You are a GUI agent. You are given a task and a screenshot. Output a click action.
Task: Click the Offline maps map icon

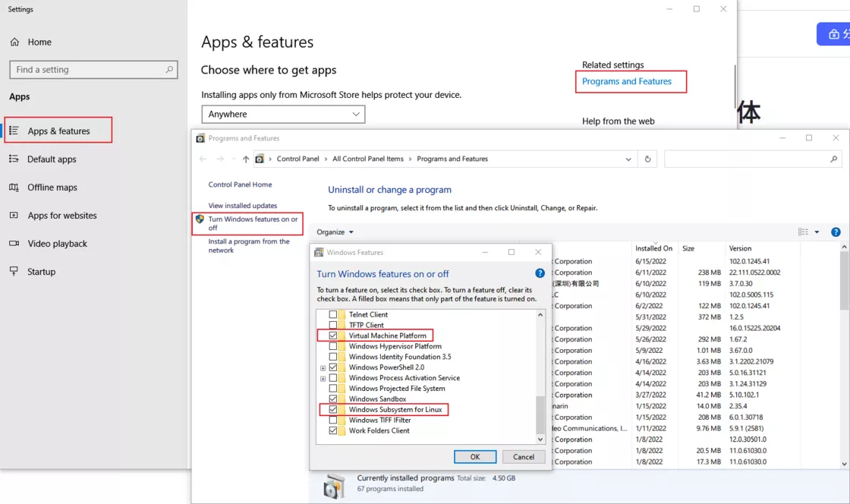[x=14, y=187]
